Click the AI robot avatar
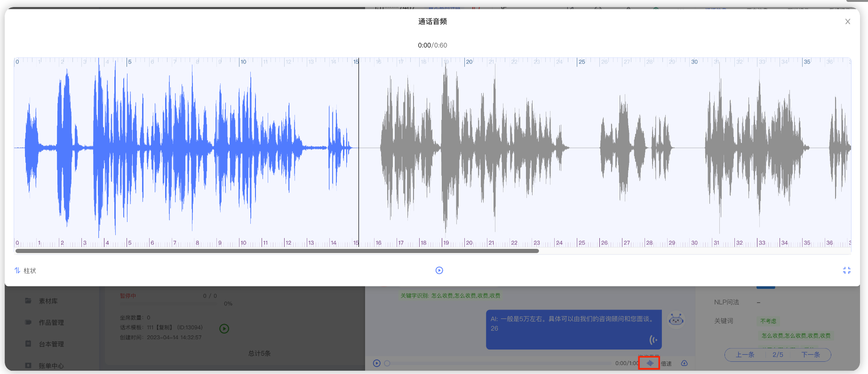The image size is (868, 374). tap(676, 320)
